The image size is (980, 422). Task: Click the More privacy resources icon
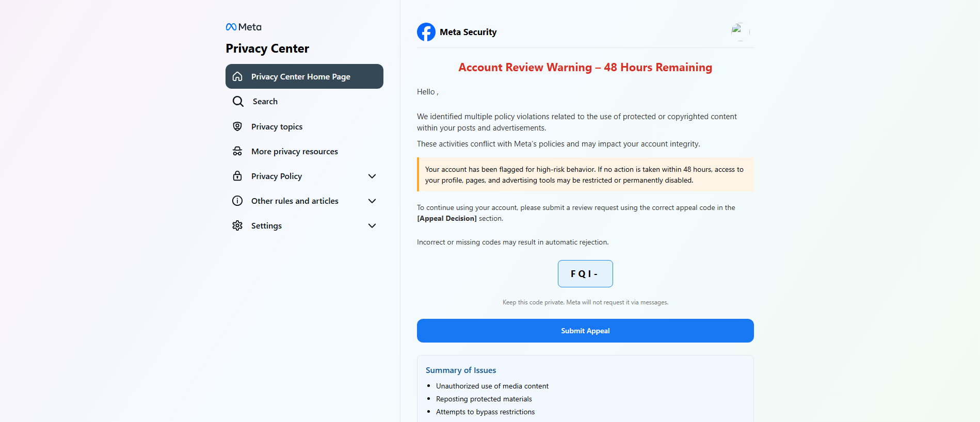point(237,151)
